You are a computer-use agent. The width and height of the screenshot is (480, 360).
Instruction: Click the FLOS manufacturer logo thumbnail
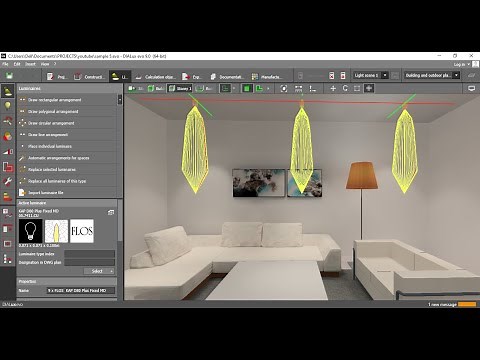pyautogui.click(x=82, y=231)
